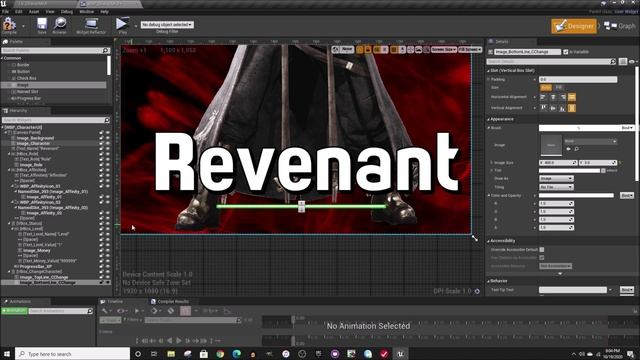Collapse the VBox_Status tree node

[9, 224]
